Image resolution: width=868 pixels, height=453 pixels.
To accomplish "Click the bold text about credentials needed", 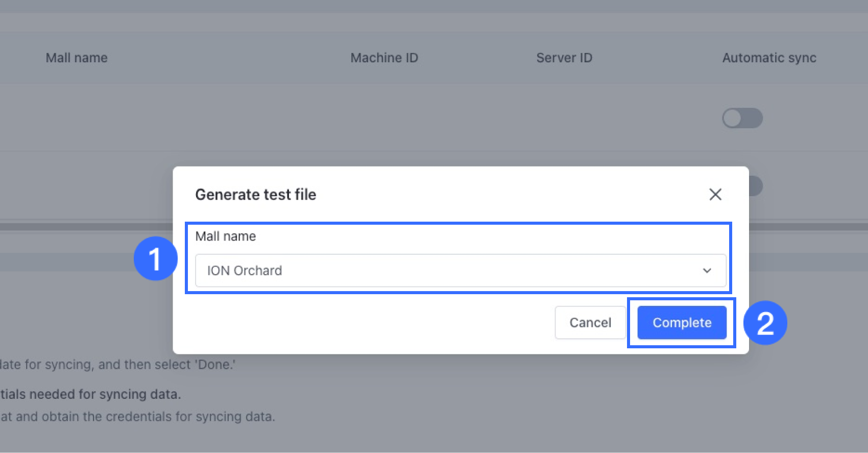I will (91, 394).
